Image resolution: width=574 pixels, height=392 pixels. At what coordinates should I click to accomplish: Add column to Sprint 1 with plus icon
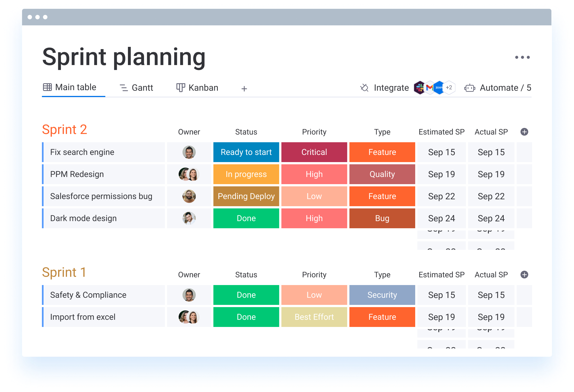(524, 275)
